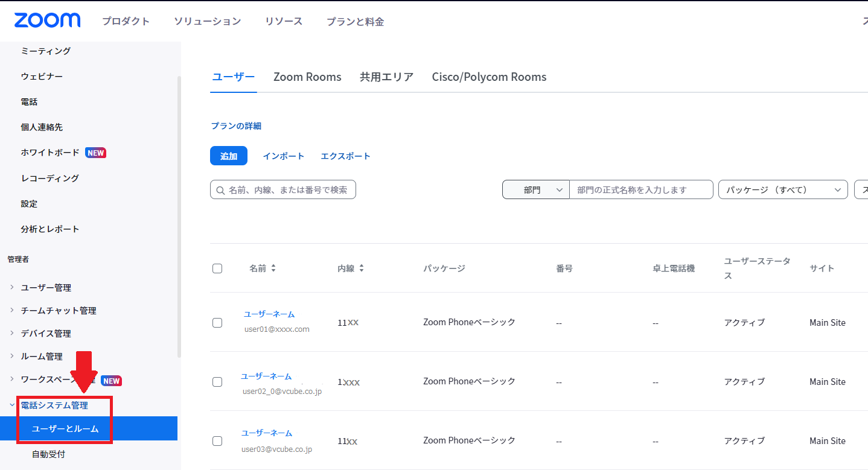Viewport: 868px width, 470px height.
Task: Open プロダクト in the top navigation
Action: 126,21
